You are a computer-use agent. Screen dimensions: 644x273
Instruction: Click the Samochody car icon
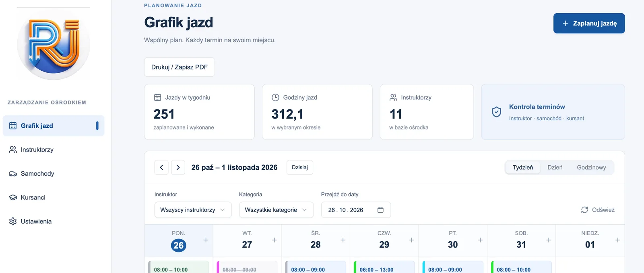[x=13, y=174]
